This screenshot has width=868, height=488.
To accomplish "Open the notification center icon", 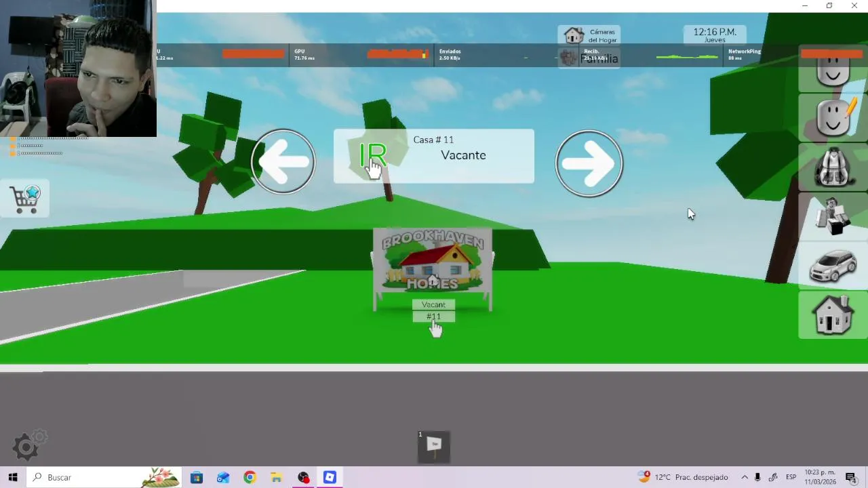I will tap(852, 477).
